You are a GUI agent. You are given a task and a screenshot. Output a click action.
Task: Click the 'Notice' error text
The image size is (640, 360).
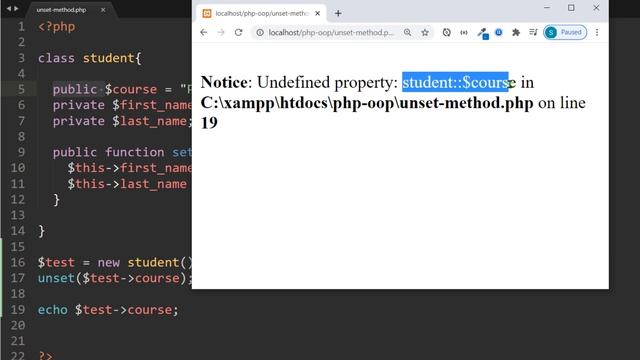coord(224,82)
